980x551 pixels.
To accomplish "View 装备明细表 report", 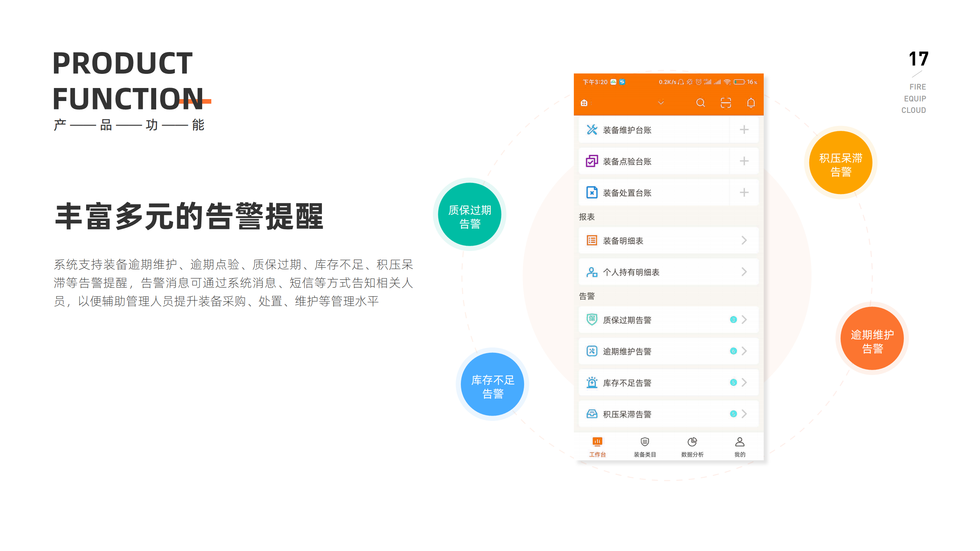I will pos(666,241).
